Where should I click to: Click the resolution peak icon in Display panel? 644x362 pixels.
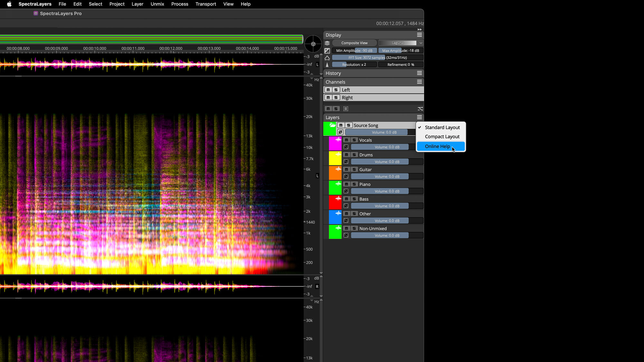click(x=327, y=64)
